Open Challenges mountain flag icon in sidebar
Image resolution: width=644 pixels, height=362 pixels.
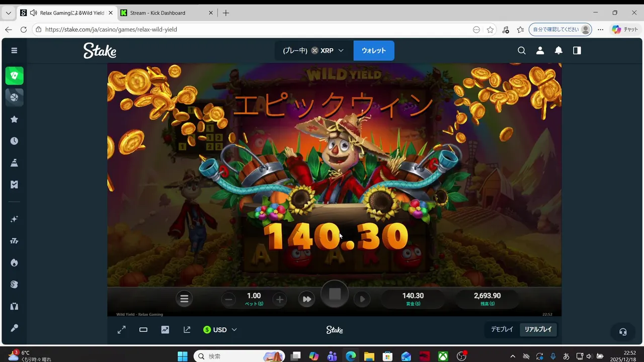(x=14, y=162)
